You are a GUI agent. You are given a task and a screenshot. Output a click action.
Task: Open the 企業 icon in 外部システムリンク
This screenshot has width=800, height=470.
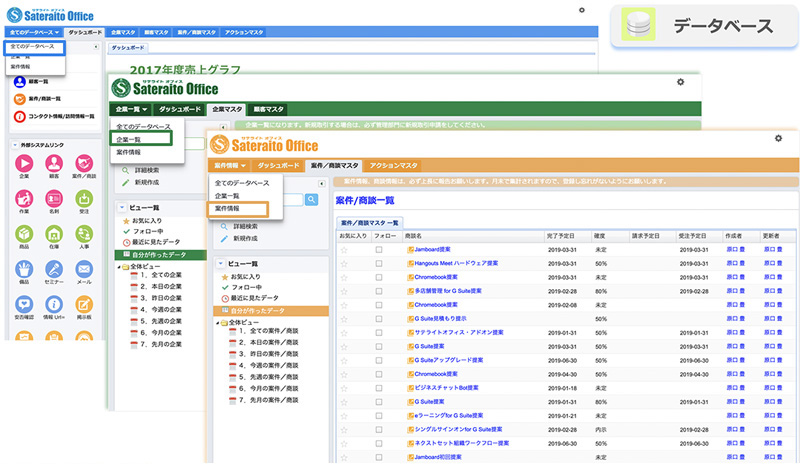point(24,164)
